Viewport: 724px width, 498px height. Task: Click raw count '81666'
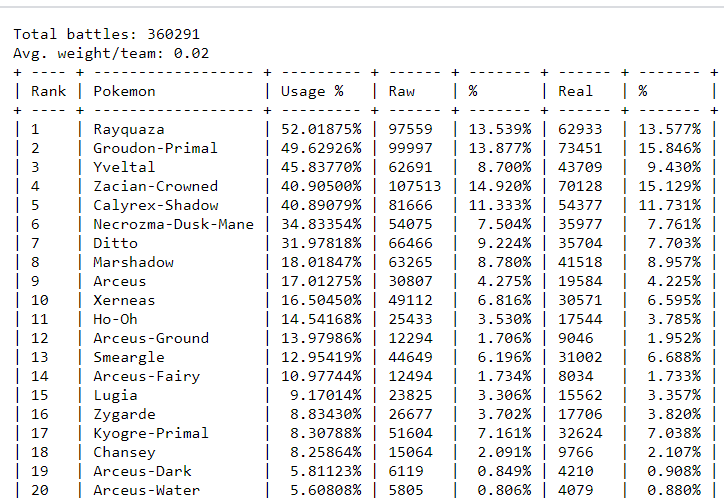point(410,205)
